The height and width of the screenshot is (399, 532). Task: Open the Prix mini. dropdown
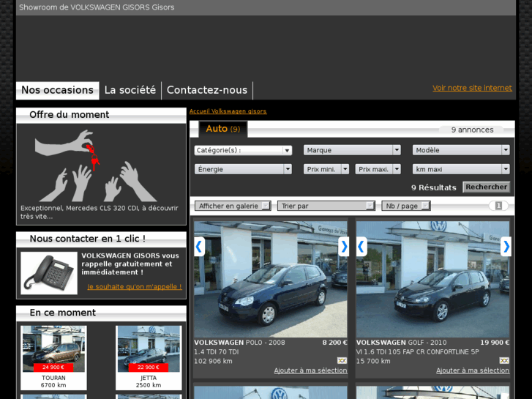point(326,169)
